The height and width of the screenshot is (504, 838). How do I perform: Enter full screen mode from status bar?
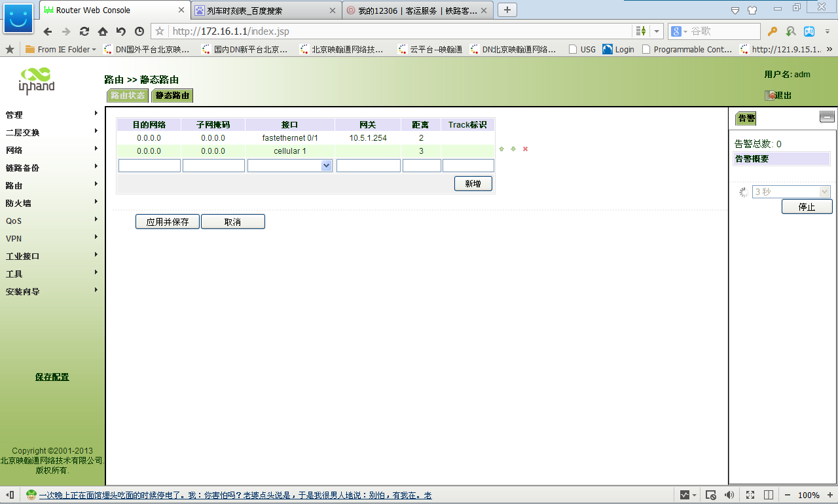tap(750, 495)
